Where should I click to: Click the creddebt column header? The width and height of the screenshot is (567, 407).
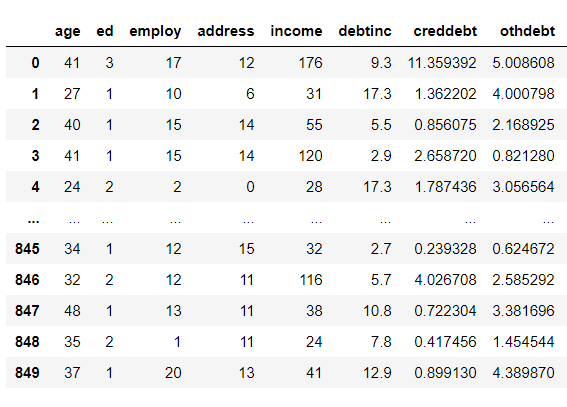click(445, 31)
